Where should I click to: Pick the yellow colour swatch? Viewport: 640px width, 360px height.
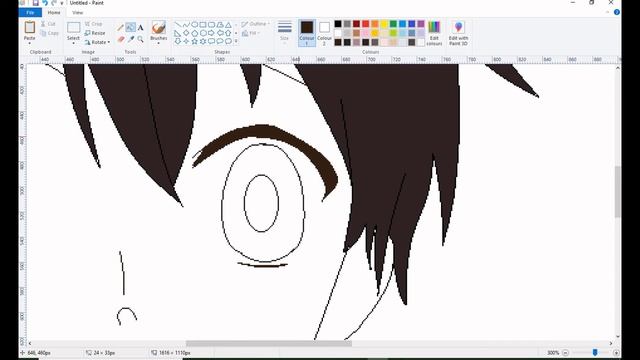tap(384, 24)
